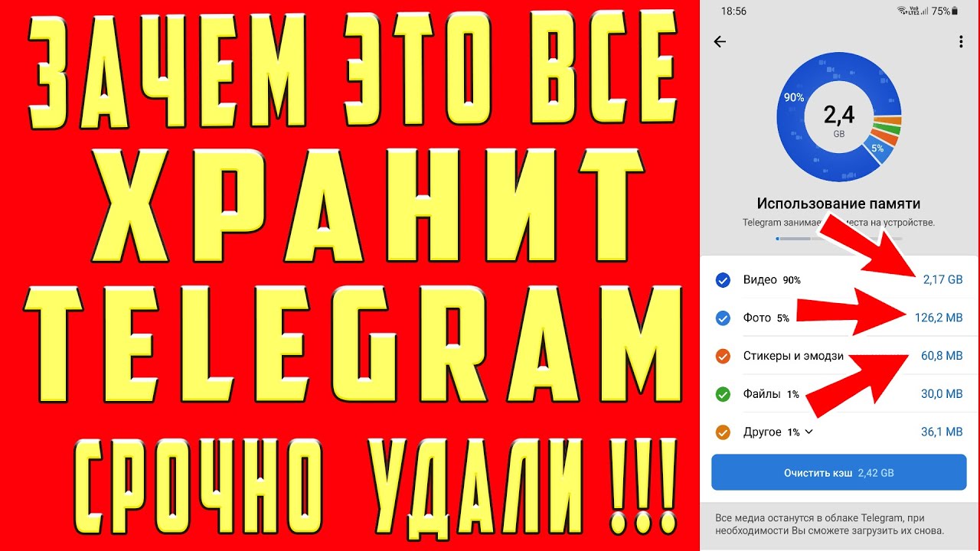Tap the Wi-Fi signal icon in the status bar
Viewport: 980px width, 551px height.
tap(902, 11)
